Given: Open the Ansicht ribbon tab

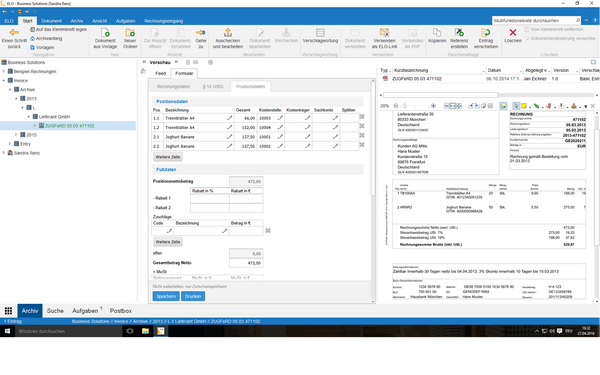Looking at the screenshot, I should 99,21.
